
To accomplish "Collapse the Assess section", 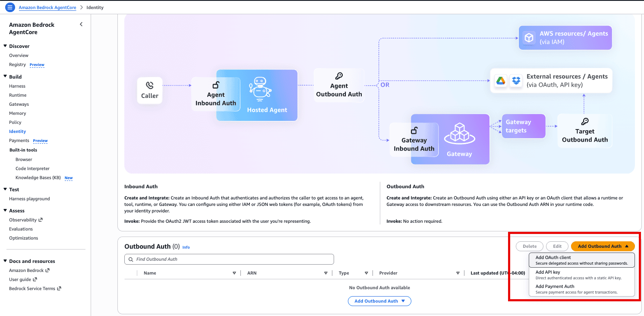I will pos(5,211).
